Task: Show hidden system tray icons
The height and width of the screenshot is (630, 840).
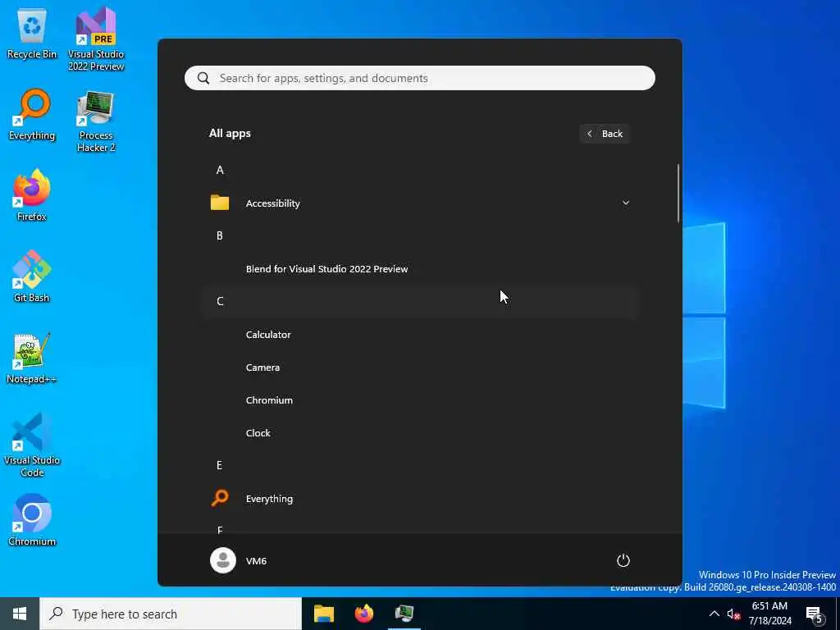Action: (x=714, y=614)
